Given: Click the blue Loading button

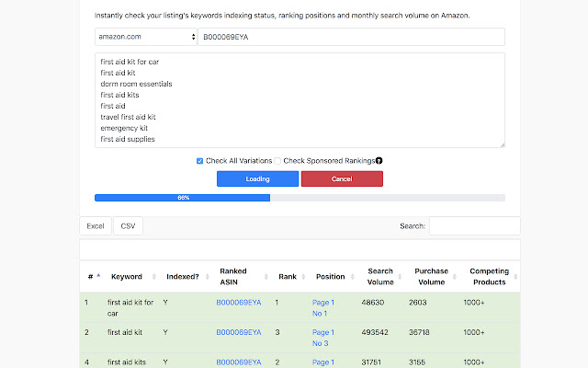Looking at the screenshot, I should (x=257, y=178).
